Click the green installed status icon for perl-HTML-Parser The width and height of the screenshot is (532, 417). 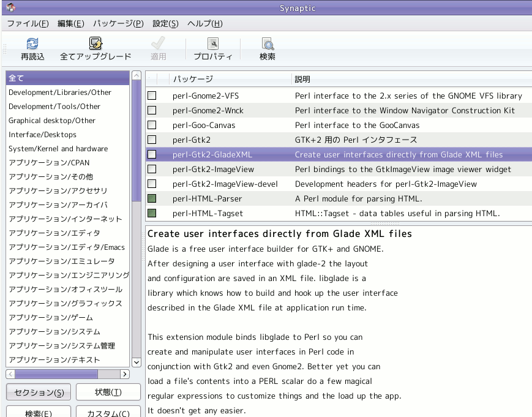coord(152,198)
